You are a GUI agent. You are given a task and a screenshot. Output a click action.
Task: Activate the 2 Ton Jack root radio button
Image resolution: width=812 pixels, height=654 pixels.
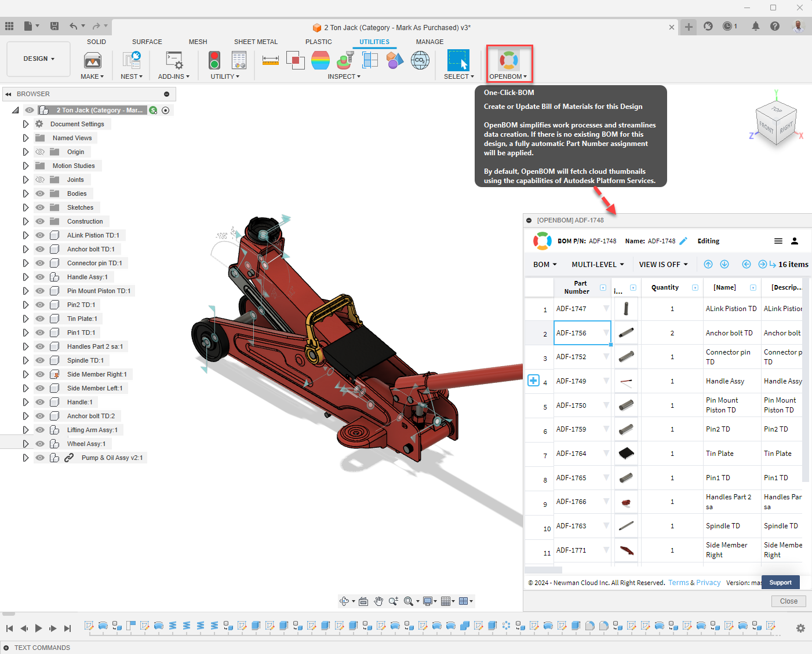[x=166, y=110]
